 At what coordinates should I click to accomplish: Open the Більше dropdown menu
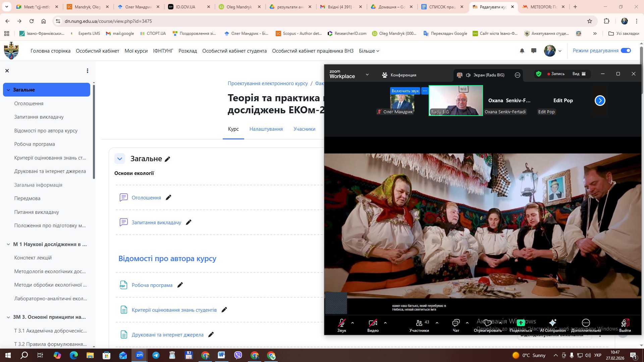coord(369,51)
